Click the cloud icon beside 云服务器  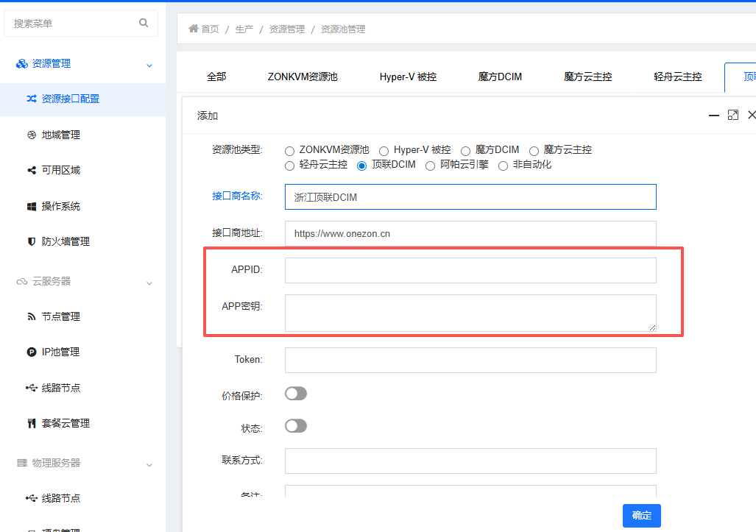coord(21,281)
